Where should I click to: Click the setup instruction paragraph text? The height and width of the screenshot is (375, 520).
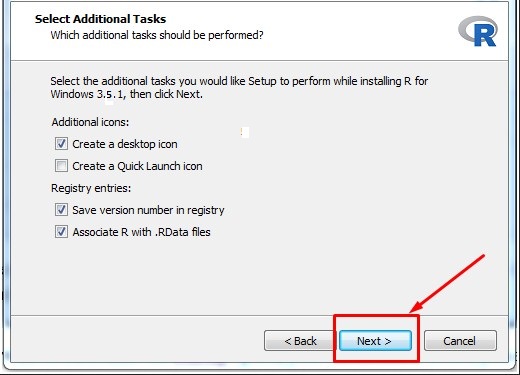(x=239, y=87)
